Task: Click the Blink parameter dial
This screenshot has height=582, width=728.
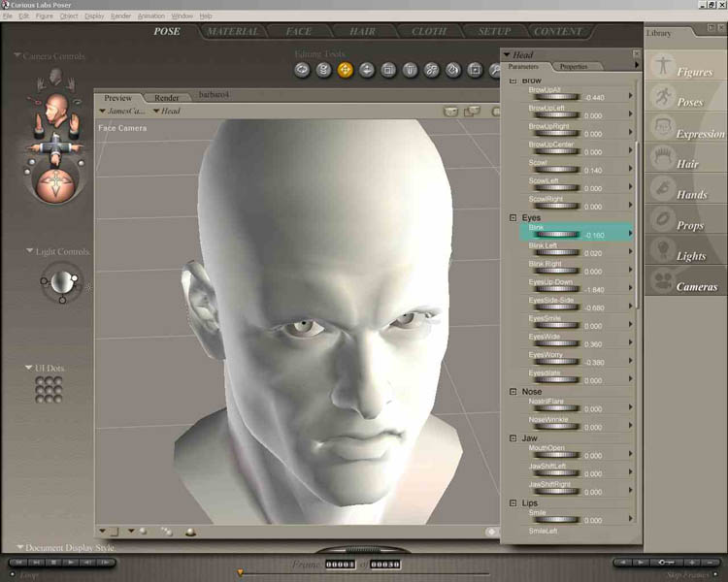Action: click(x=557, y=235)
